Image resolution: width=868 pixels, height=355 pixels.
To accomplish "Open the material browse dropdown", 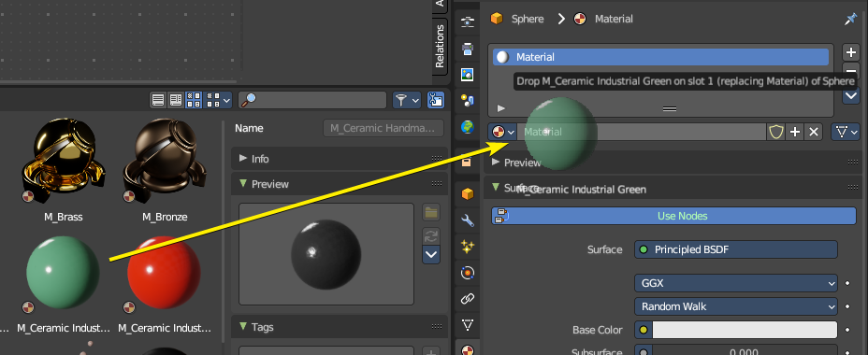I will pos(503,132).
